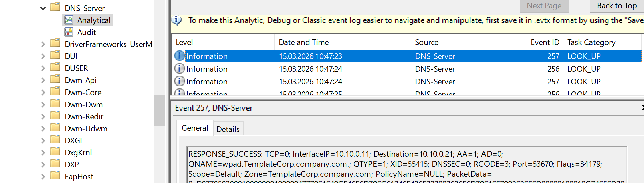Image resolution: width=644 pixels, height=183 pixels.
Task: Click the Dwm-Udwm folder icon
Action: tap(55, 128)
